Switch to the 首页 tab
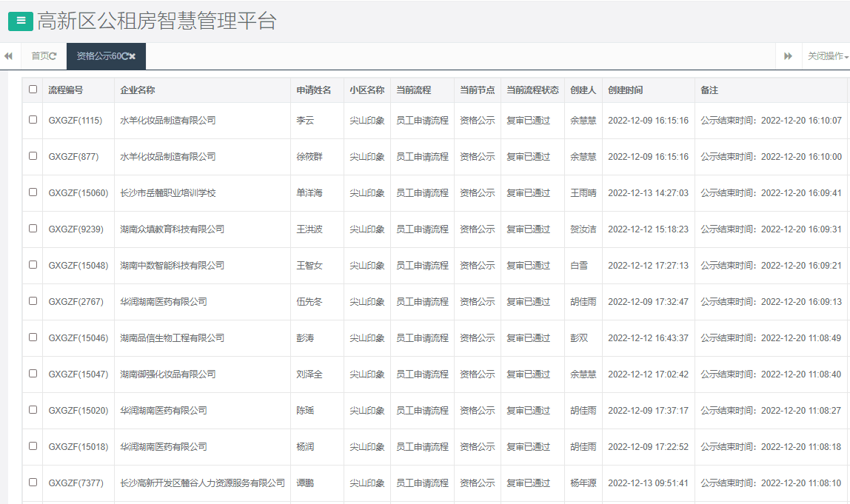 (38, 56)
